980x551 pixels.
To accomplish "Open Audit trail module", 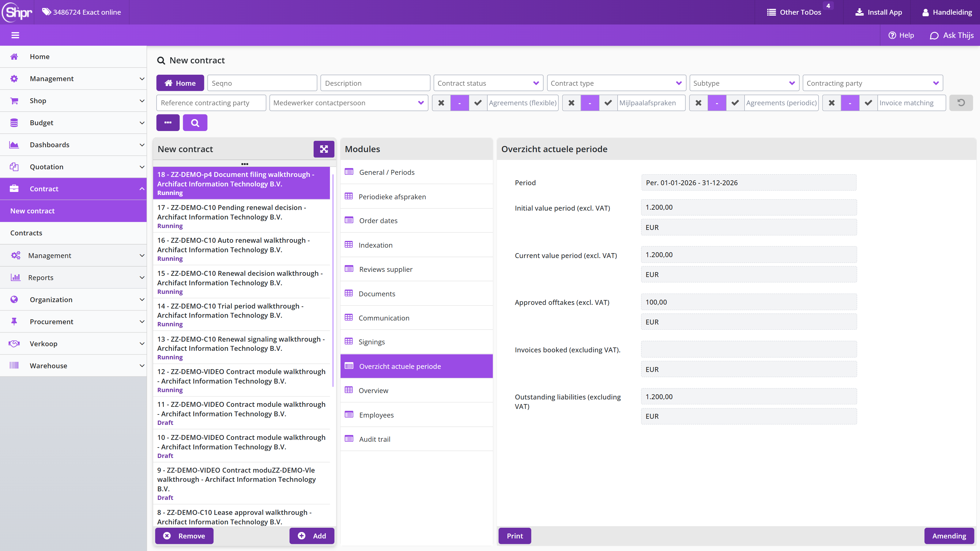I will tap(417, 439).
